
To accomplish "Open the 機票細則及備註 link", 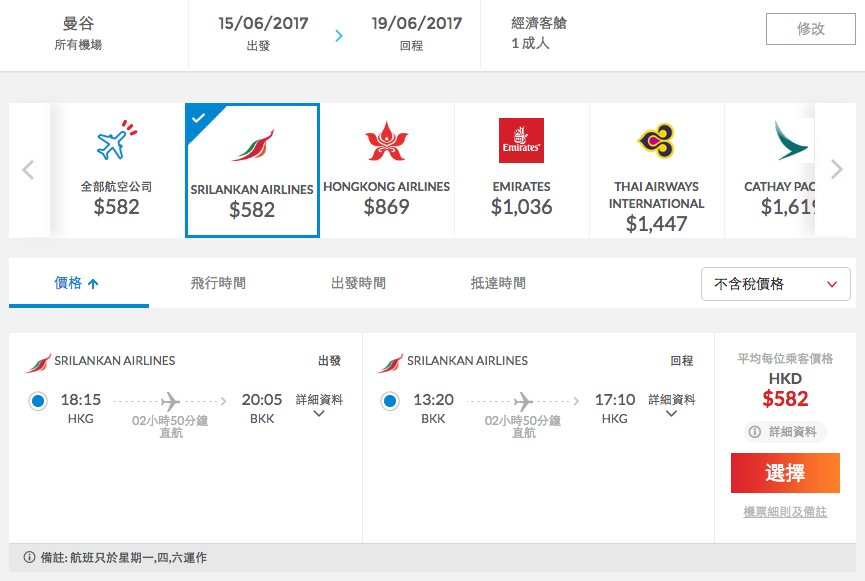I will (x=785, y=512).
